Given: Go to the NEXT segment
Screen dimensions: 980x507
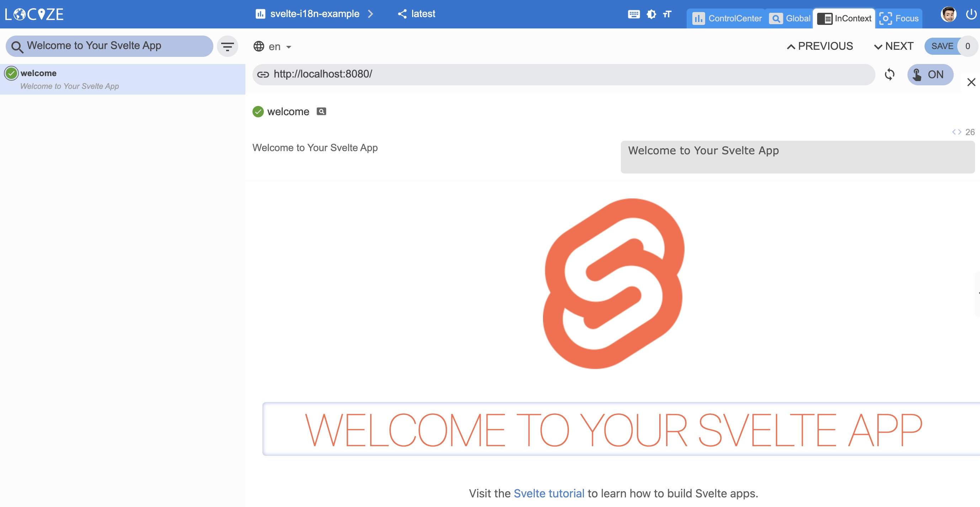Looking at the screenshot, I should point(894,47).
